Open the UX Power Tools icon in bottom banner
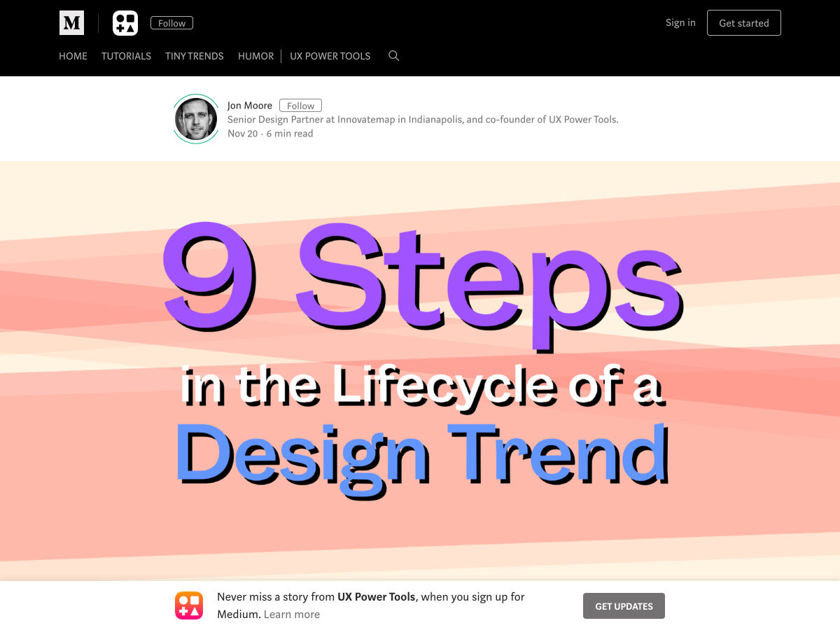 (x=188, y=605)
